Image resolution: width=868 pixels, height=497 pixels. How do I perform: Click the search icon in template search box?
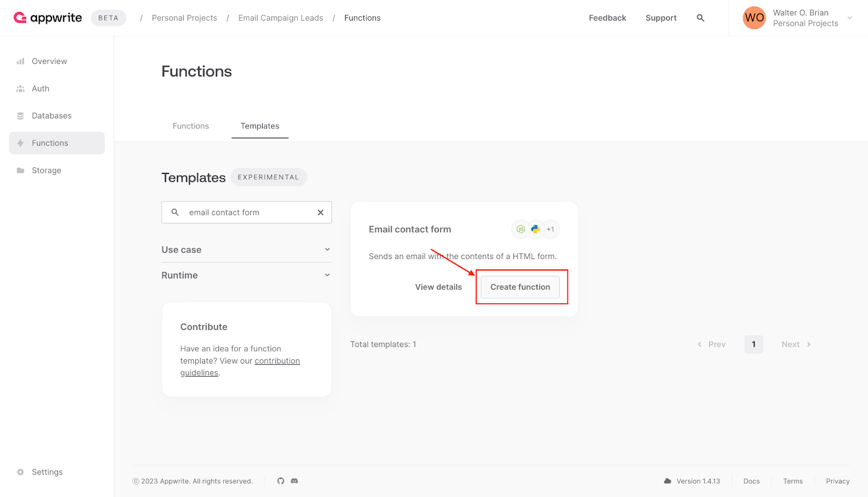click(175, 212)
